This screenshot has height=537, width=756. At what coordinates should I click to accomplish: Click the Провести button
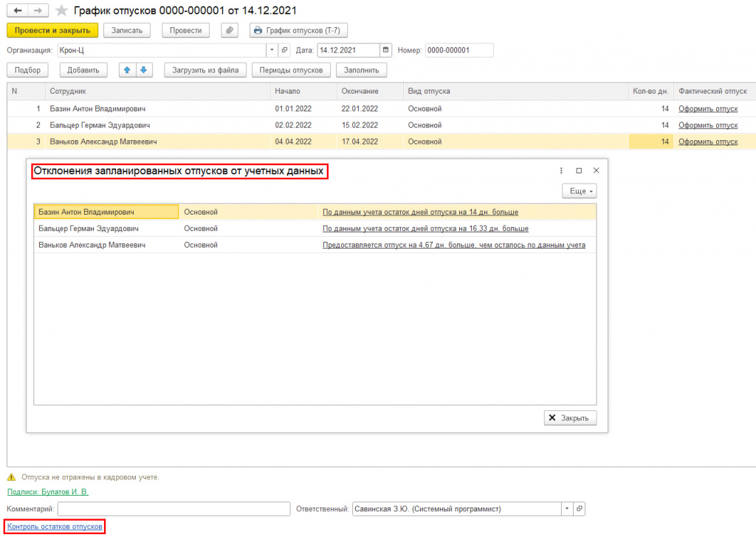pos(185,30)
